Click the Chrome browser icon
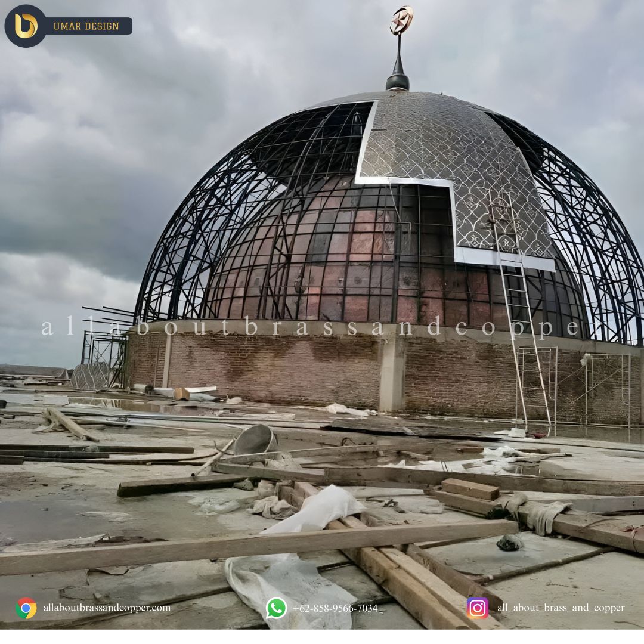 coord(26,608)
